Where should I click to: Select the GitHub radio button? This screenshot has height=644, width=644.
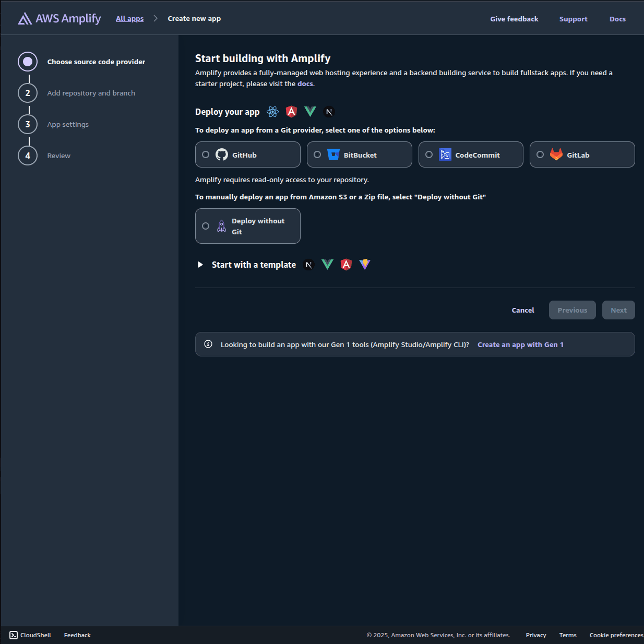[x=206, y=154]
